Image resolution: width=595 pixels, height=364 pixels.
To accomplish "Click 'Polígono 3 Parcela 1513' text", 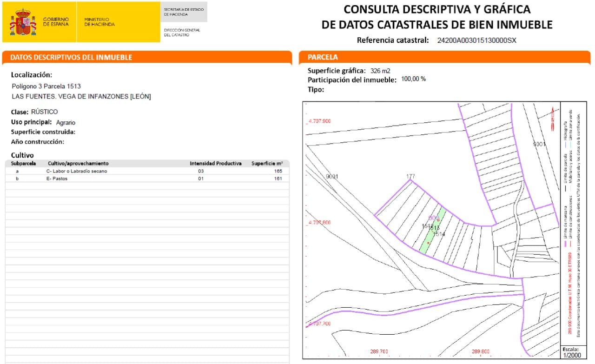I will [46, 86].
